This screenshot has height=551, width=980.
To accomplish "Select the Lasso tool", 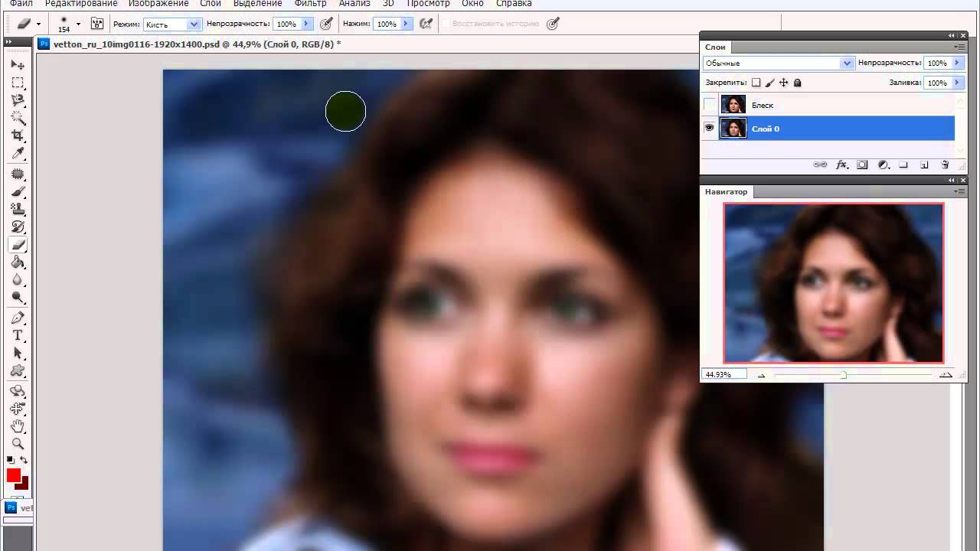I will (x=18, y=100).
